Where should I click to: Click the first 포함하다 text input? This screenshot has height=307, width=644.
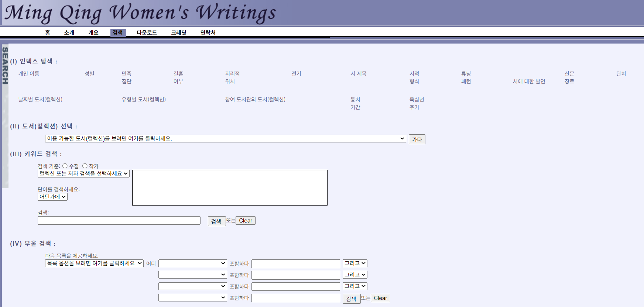pos(295,264)
